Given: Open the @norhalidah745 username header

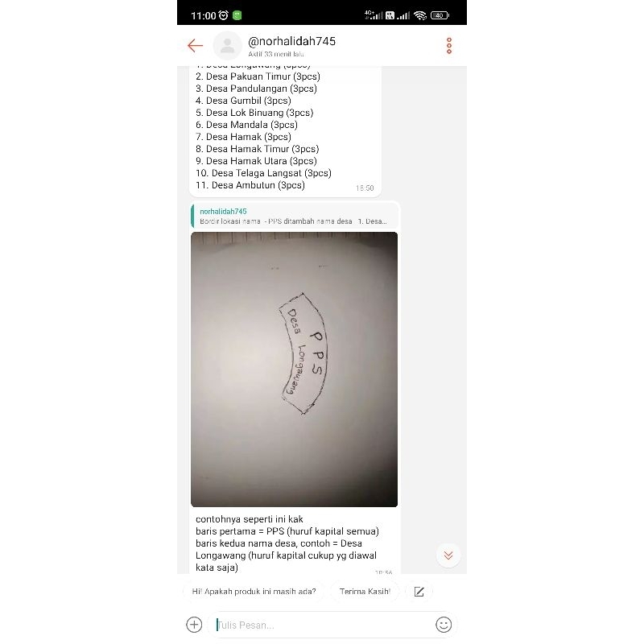Looking at the screenshot, I should coord(291,41).
